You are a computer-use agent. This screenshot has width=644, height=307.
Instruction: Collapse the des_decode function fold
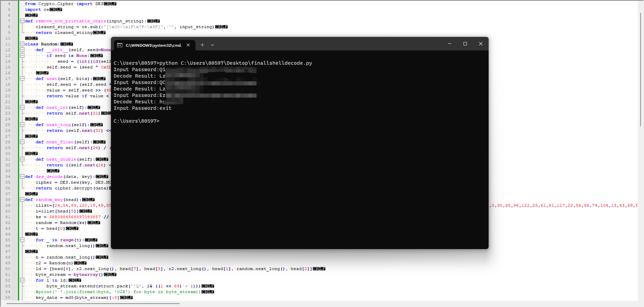point(22,177)
